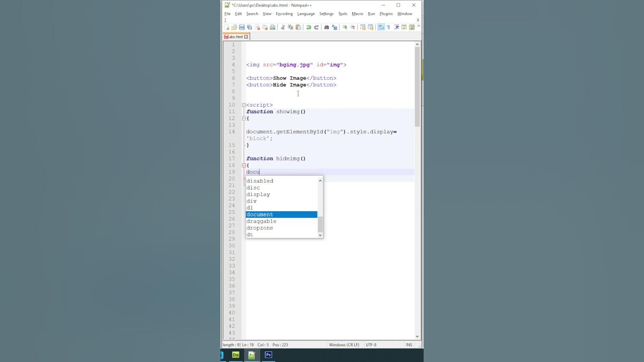Expand the toolbar overflow chevron

point(419,26)
